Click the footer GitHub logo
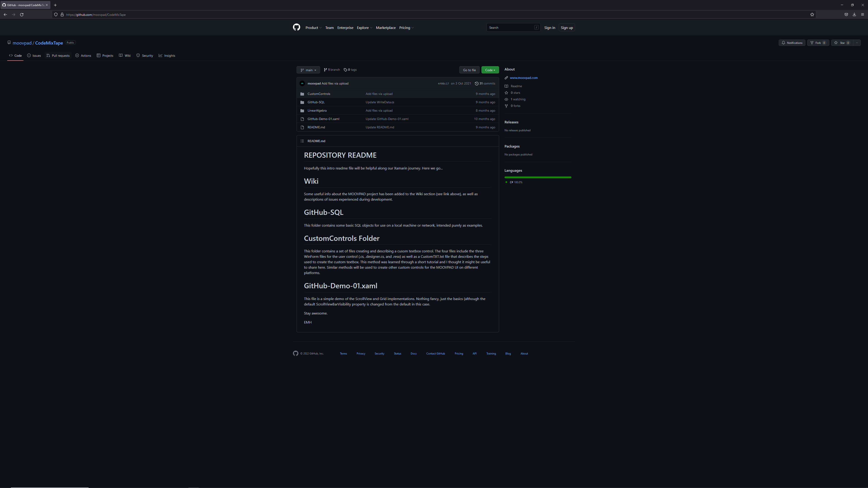The width and height of the screenshot is (868, 488). point(295,353)
